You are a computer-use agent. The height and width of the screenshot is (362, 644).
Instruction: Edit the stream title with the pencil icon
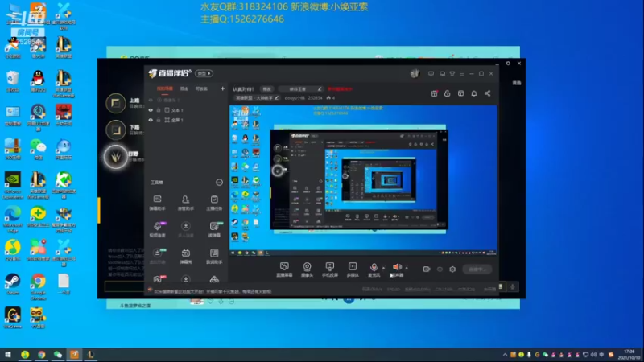pos(320,89)
